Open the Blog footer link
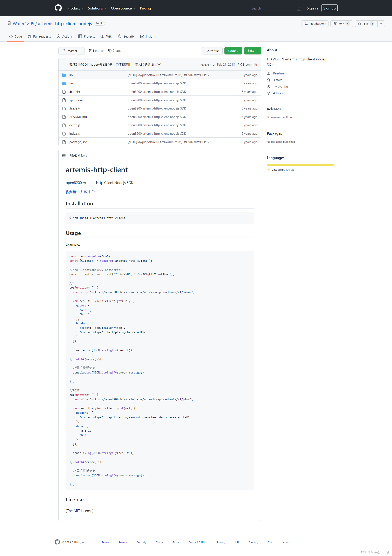This screenshot has width=392, height=556. pos(271,542)
